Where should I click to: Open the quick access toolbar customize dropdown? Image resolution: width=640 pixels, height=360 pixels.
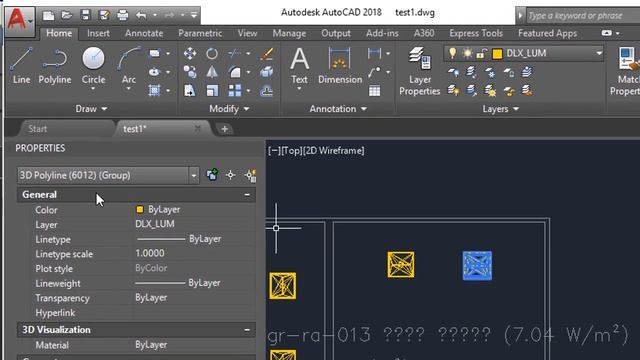(194, 16)
